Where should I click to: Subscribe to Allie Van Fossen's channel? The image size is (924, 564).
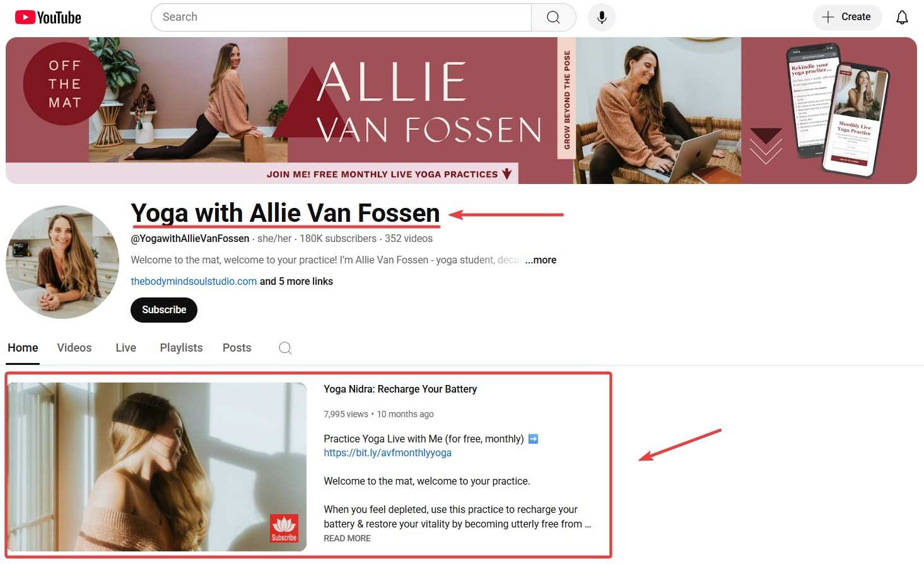click(164, 309)
